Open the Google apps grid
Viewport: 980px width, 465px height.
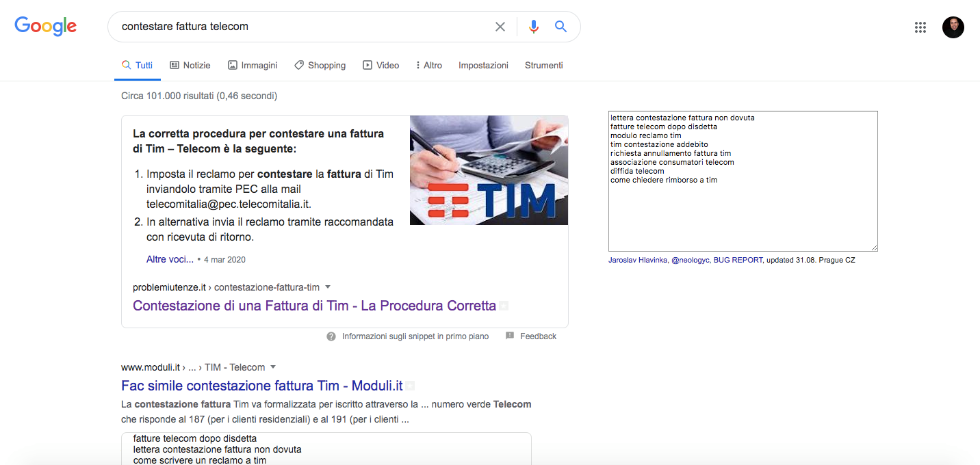[920, 27]
